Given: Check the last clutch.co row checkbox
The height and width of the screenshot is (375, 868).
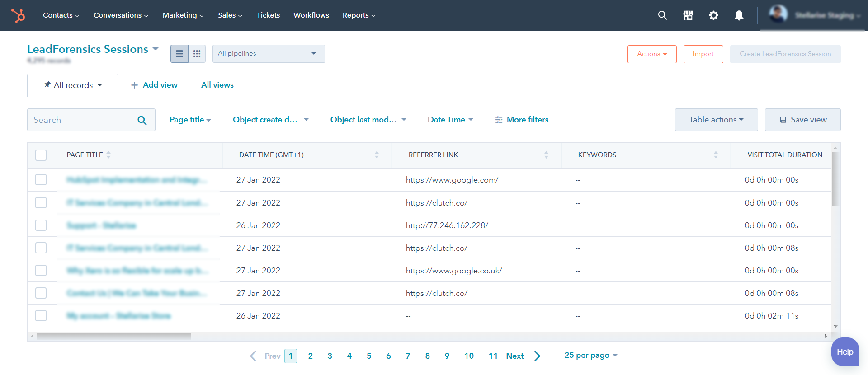Looking at the screenshot, I should 41,293.
